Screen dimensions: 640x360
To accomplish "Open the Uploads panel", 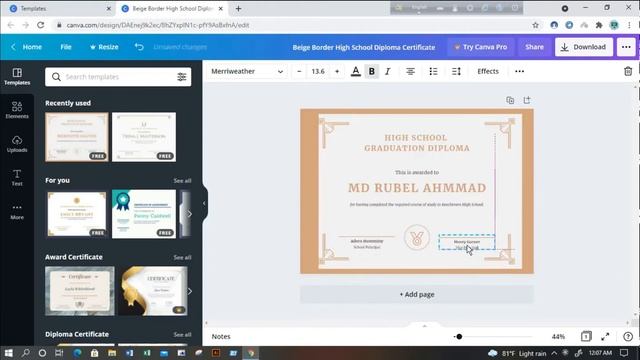I will (x=17, y=144).
